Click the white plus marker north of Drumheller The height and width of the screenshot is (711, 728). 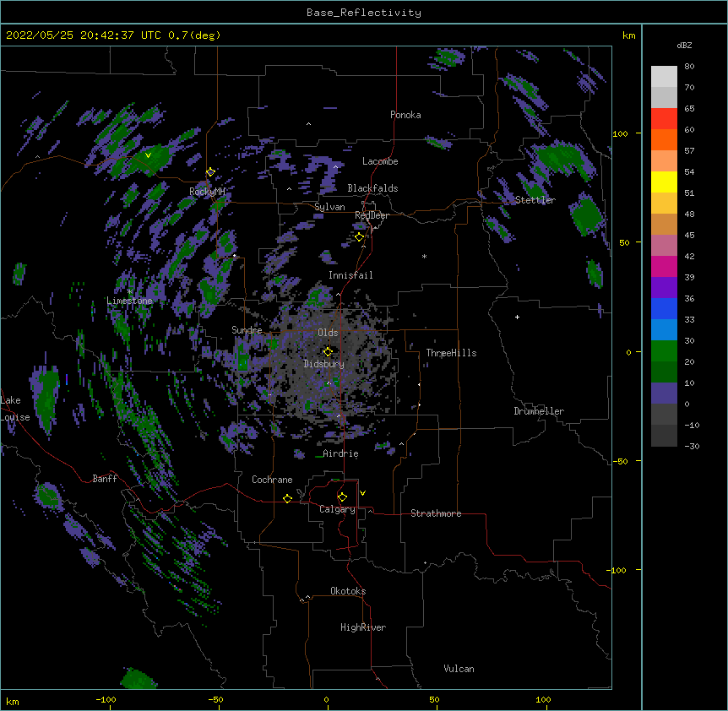[517, 317]
